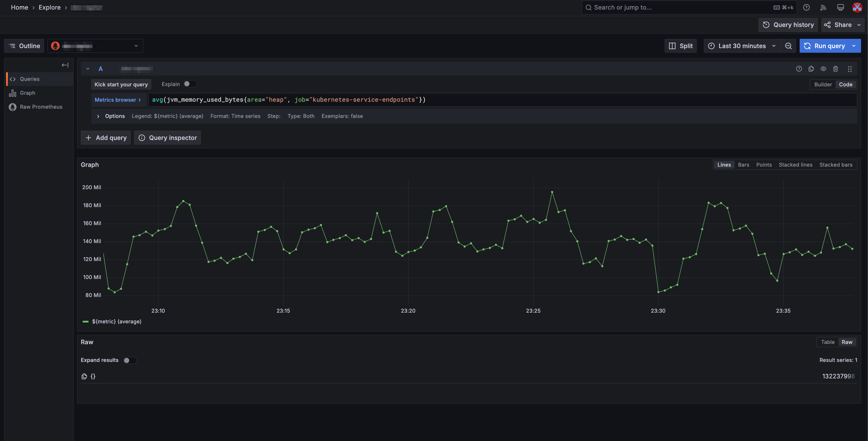Image resolution: width=868 pixels, height=441 pixels.
Task: Switch the Raw view to Table
Action: click(828, 342)
